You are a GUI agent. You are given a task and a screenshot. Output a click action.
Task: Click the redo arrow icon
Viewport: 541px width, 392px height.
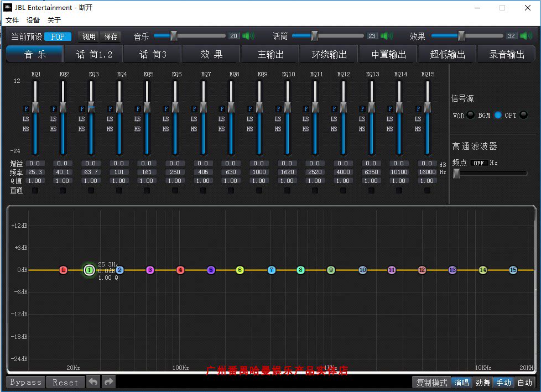point(108,382)
